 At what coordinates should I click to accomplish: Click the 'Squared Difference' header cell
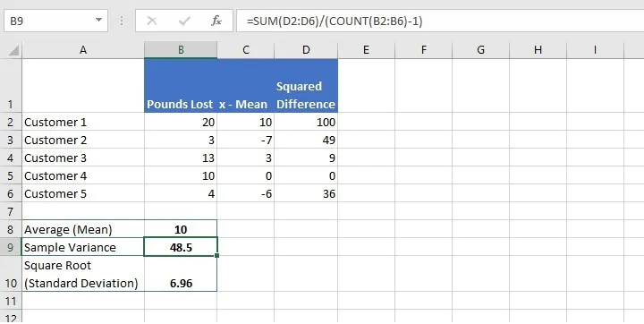coord(306,86)
